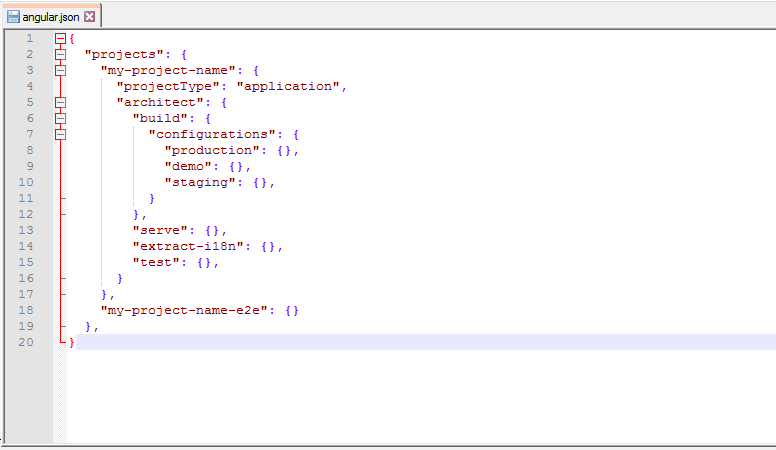Viewport: 776px width, 450px height.
Task: Click the "staging" key
Action: click(x=200, y=182)
